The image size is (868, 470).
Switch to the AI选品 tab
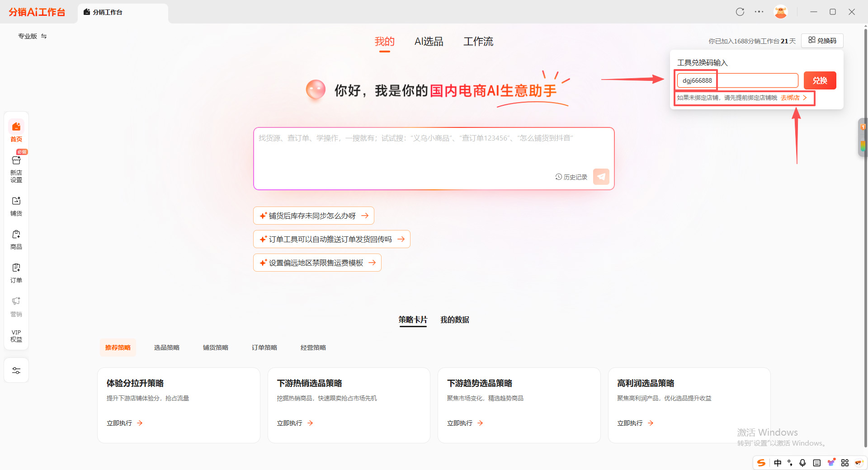pyautogui.click(x=429, y=42)
